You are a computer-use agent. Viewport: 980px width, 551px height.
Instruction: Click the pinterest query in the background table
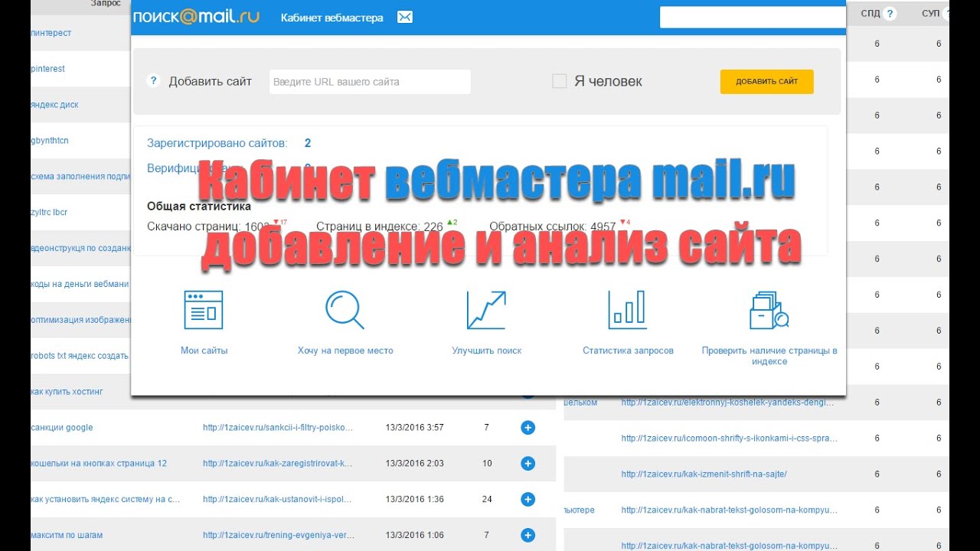pos(47,68)
